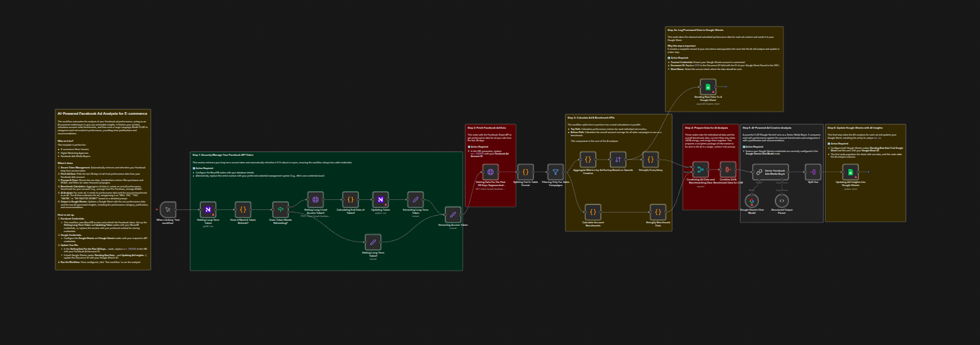Select the 'AI-Powered Facebook Ad Analysis for E-commerce' title

click(102, 113)
